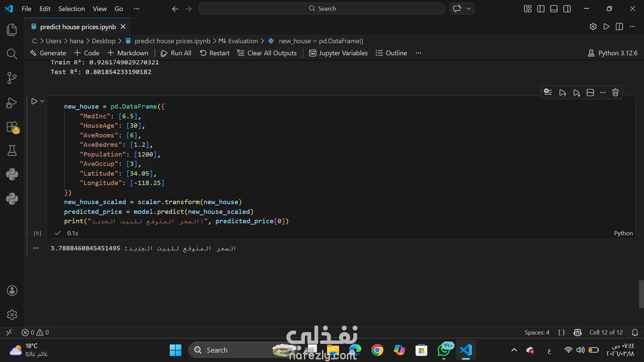Select the predict house prices.ipynb tab
644x362 pixels.
(78, 27)
